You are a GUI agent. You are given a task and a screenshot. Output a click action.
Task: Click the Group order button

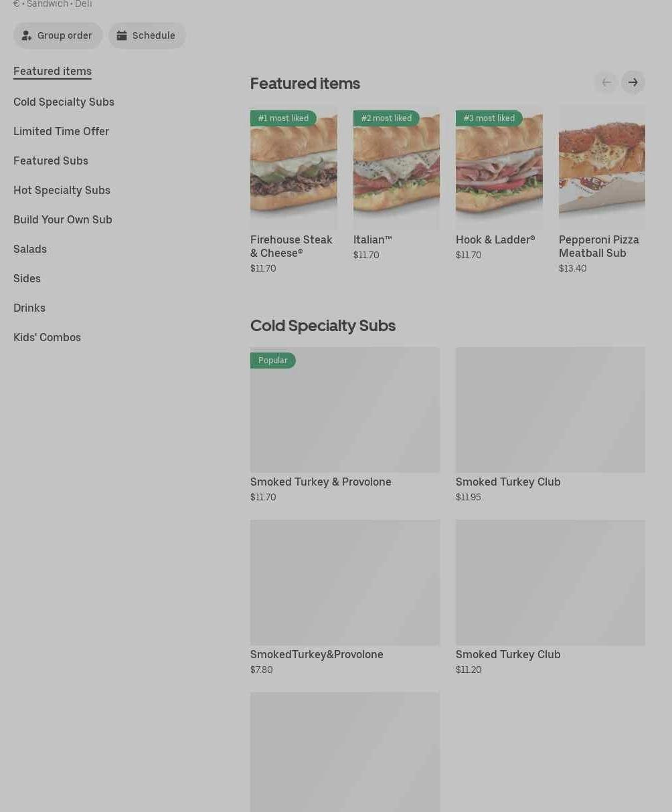pos(58,35)
